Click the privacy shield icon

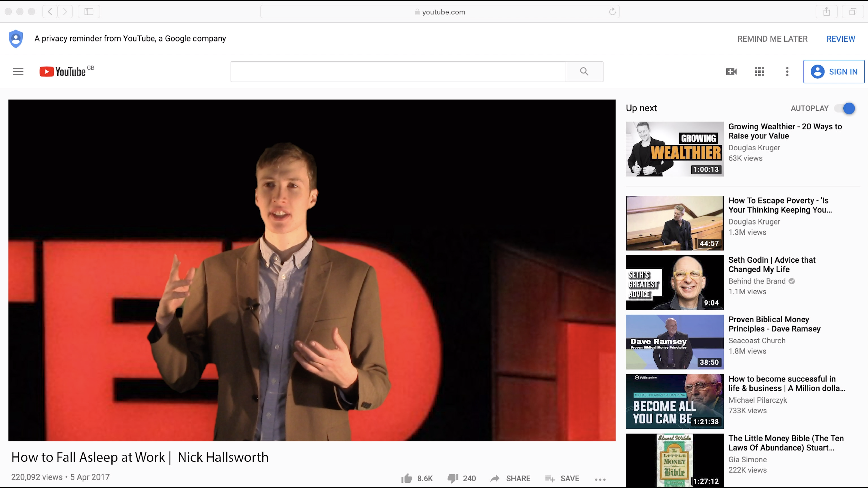point(16,38)
